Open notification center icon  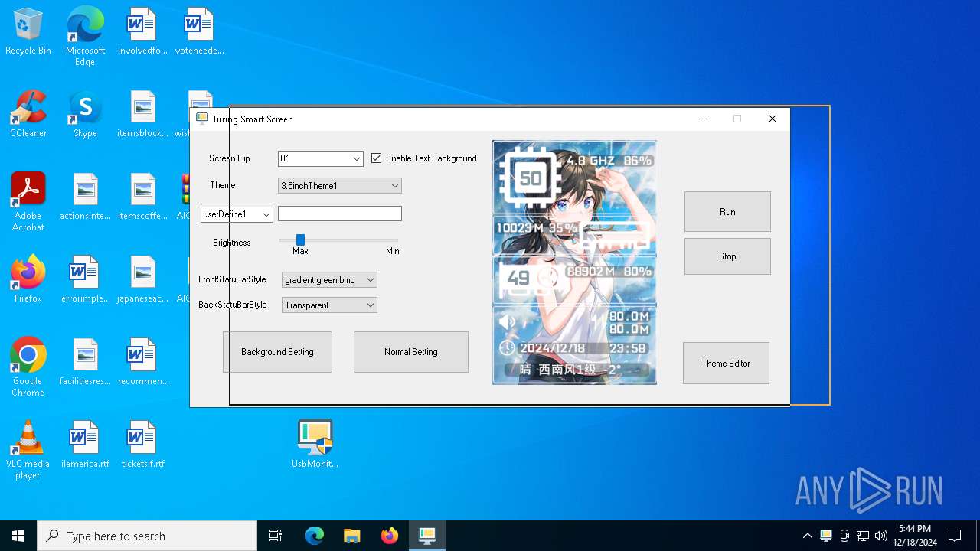955,536
